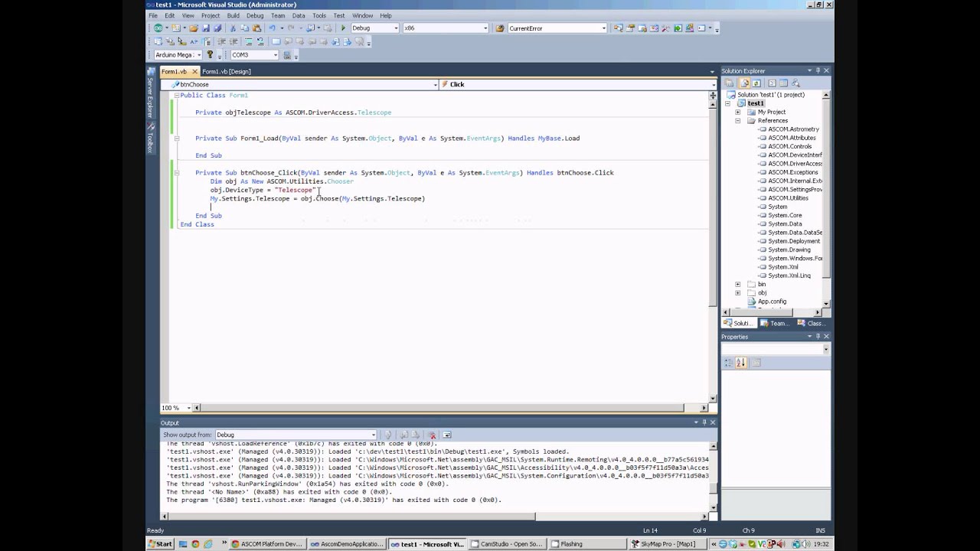Click the 100 % zoom level box

175,408
